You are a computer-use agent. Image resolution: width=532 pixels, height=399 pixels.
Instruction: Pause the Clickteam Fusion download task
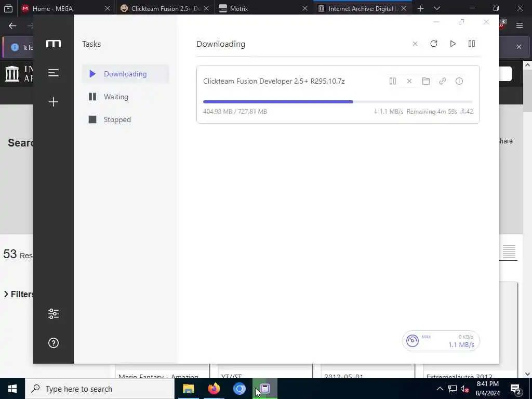393,81
